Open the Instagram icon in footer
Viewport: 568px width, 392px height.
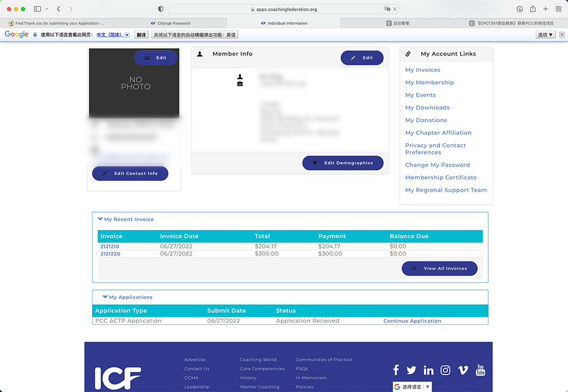point(445,370)
